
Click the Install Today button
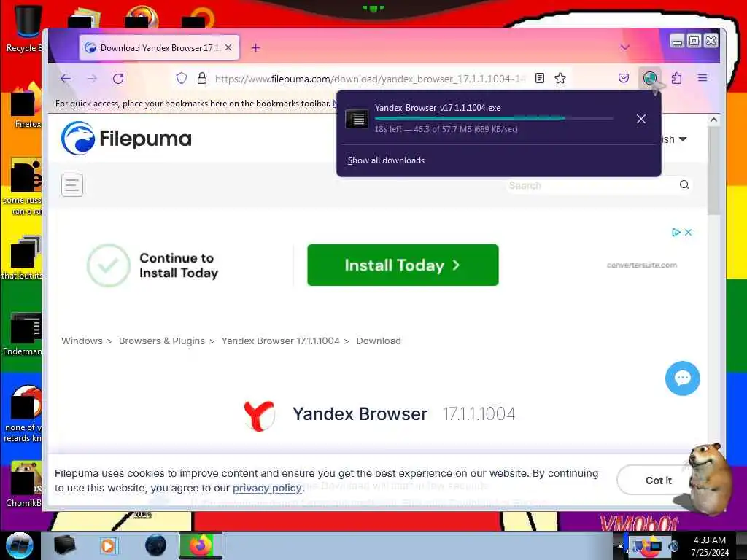click(403, 265)
